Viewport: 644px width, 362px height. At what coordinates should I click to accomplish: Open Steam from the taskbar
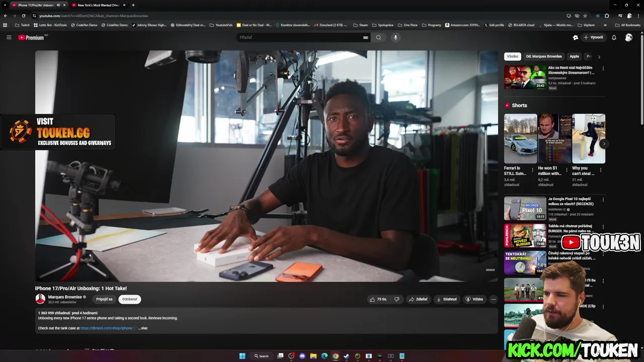pos(347,356)
